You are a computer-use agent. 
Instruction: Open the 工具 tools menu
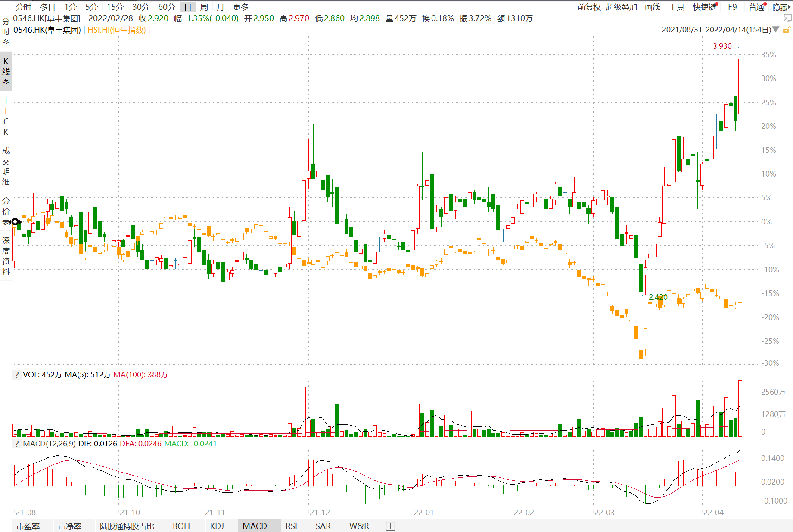676,7
